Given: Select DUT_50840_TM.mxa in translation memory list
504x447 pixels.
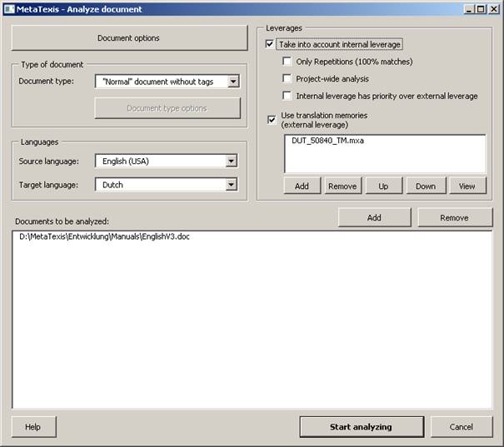Looking at the screenshot, I should [327, 141].
